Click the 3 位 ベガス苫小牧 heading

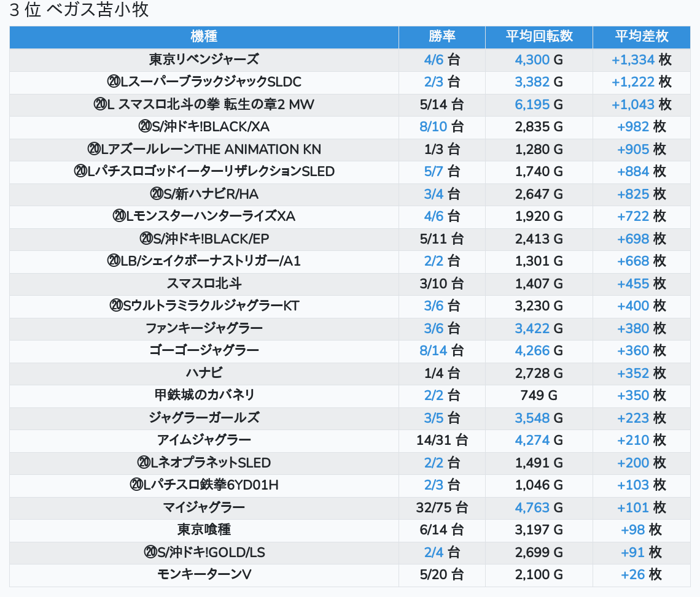coord(79,10)
